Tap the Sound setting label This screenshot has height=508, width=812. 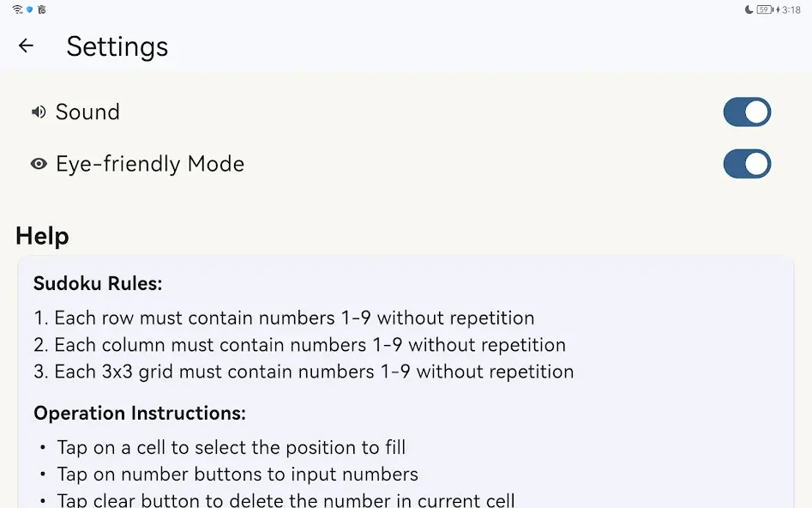87,112
